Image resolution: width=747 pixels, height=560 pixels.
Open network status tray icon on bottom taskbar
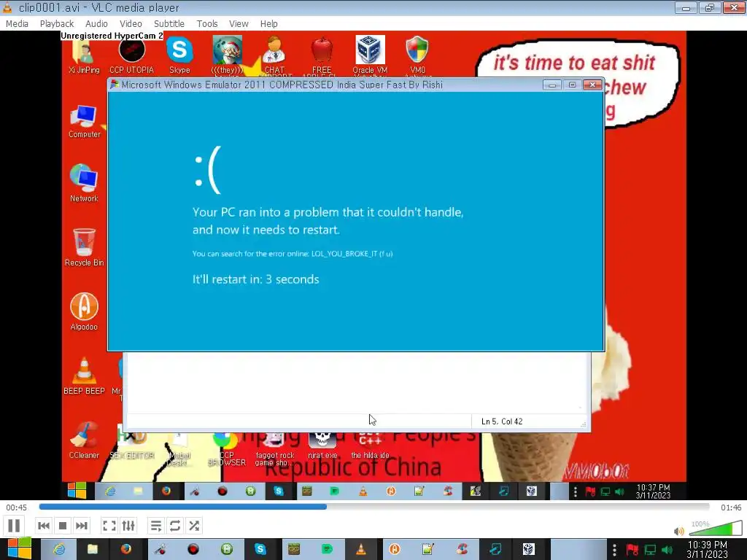[650, 550]
